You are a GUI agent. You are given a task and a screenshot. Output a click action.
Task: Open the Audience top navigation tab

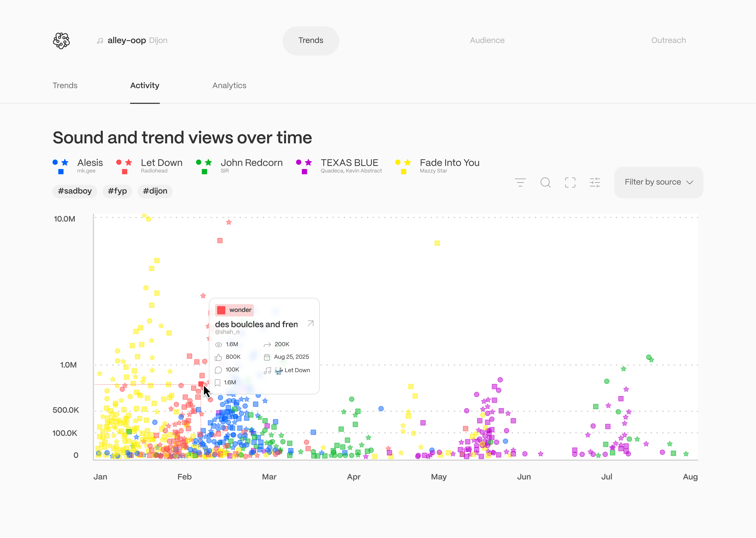click(x=487, y=40)
